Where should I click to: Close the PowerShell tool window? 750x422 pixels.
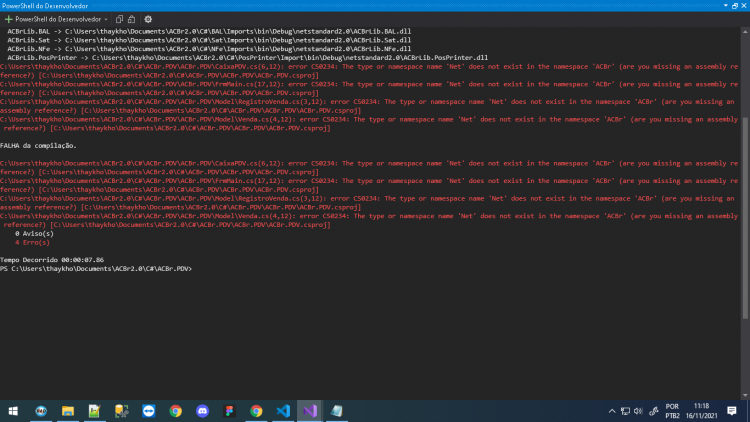[x=744, y=6]
